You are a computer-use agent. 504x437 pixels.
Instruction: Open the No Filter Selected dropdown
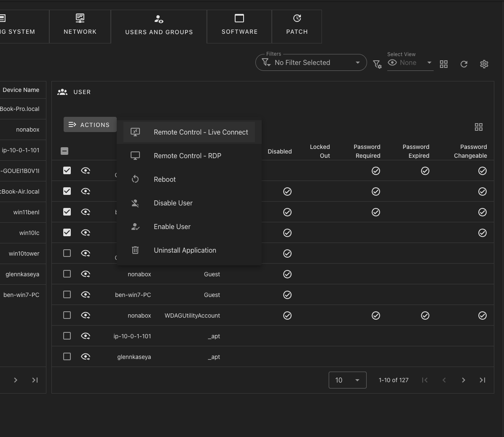point(311,62)
